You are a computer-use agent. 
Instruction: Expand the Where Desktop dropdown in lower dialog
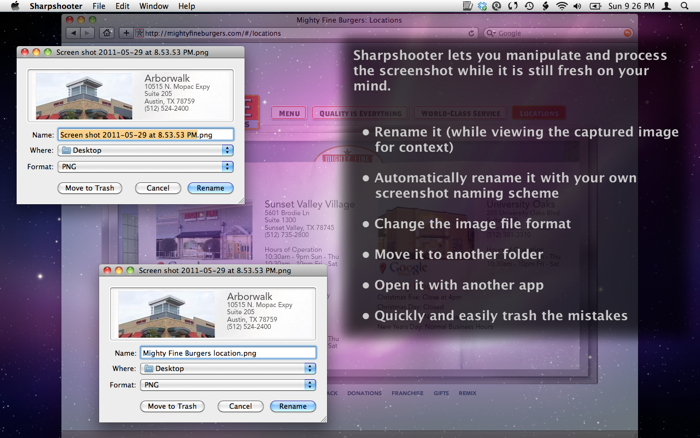coord(227,368)
